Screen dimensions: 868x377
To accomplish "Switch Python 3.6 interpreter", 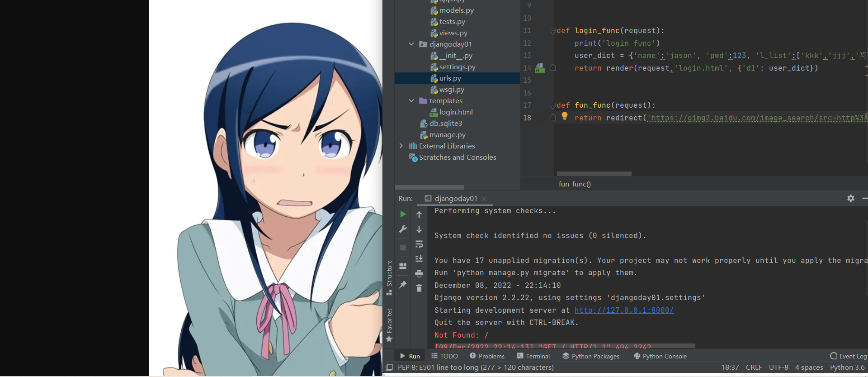I will point(847,367).
